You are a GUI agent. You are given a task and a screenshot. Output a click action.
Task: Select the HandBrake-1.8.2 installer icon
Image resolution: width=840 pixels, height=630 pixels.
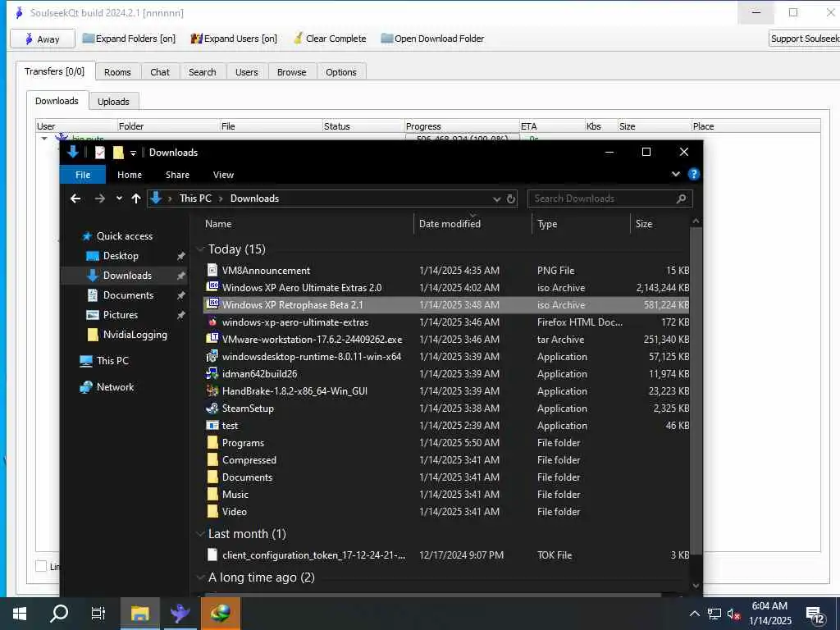pyautogui.click(x=212, y=391)
